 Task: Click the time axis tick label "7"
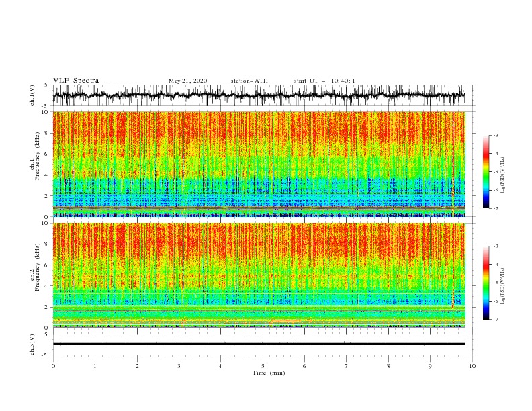pyautogui.click(x=346, y=366)
